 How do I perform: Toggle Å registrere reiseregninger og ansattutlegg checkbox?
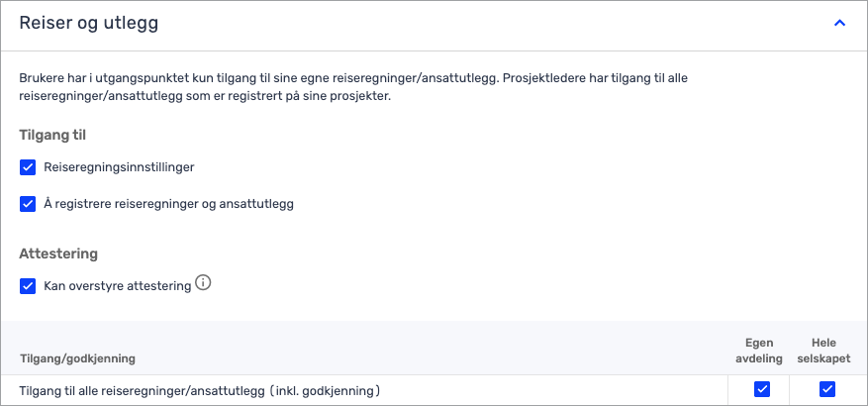coord(28,204)
